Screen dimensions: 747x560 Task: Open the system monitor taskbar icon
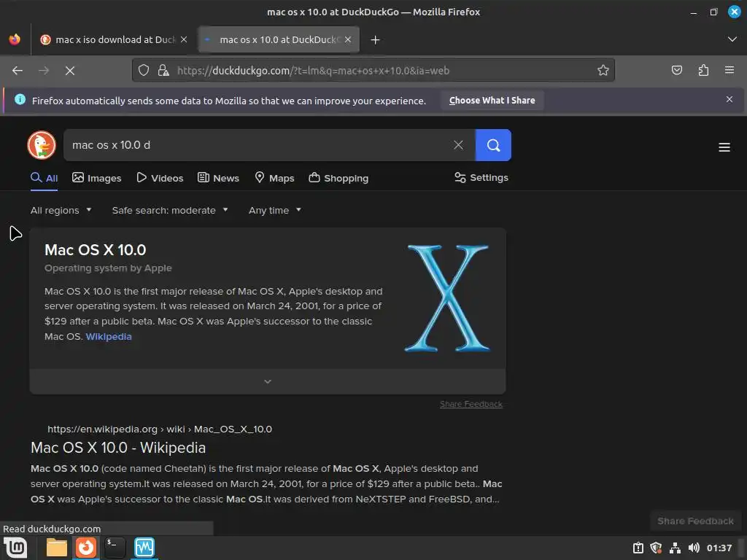click(144, 548)
